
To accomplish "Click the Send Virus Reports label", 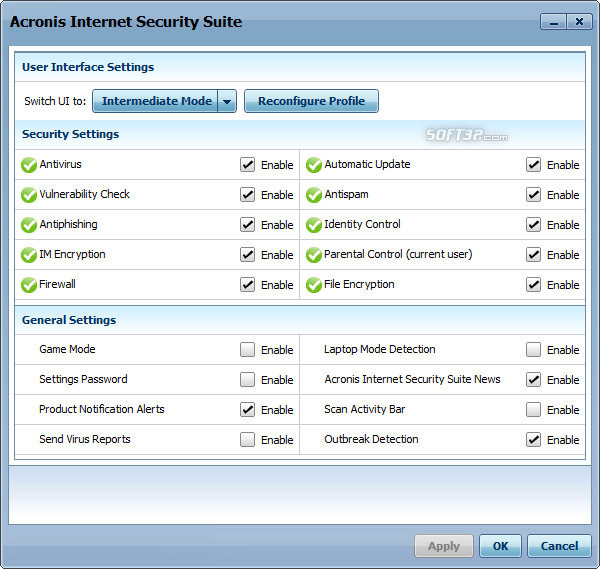I will [85, 439].
